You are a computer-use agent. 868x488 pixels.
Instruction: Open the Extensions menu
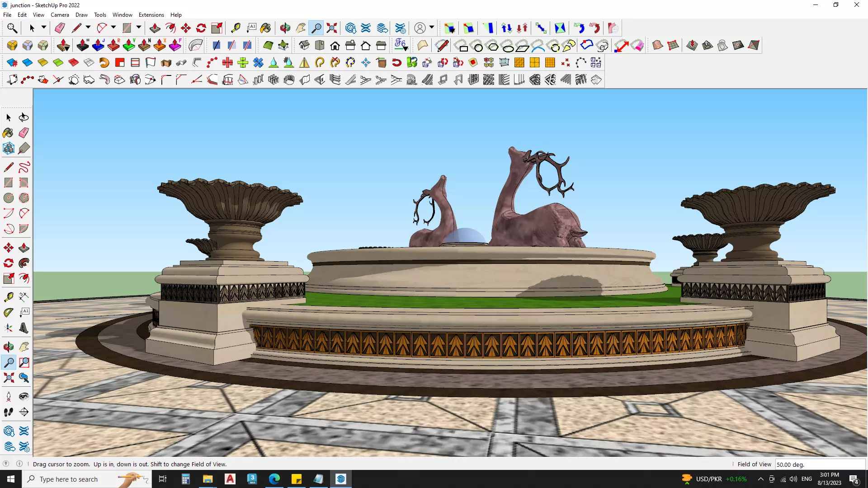click(x=151, y=15)
